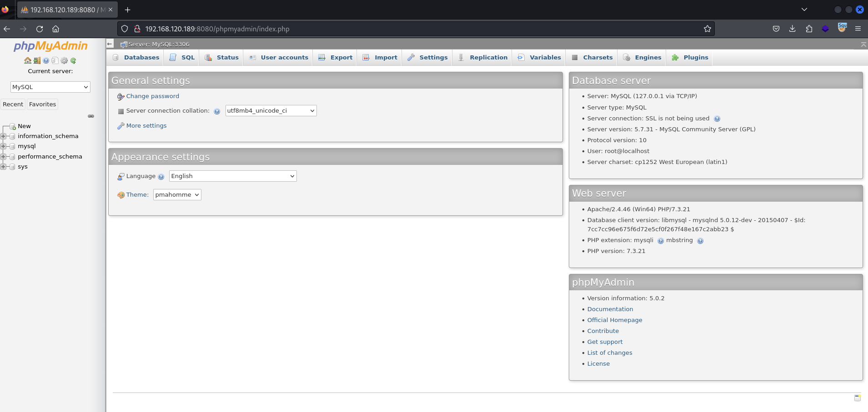Click the SSL connection help icon

[x=717, y=119]
